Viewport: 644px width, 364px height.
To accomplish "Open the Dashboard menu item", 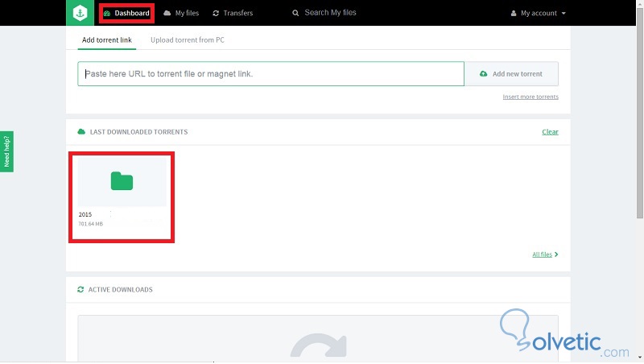I will (x=126, y=13).
